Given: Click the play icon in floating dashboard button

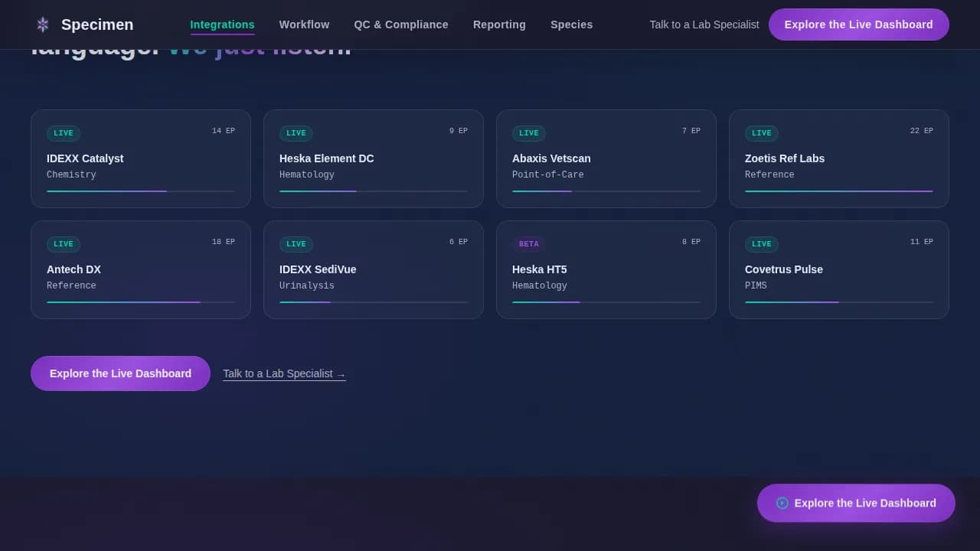Looking at the screenshot, I should pos(782,503).
